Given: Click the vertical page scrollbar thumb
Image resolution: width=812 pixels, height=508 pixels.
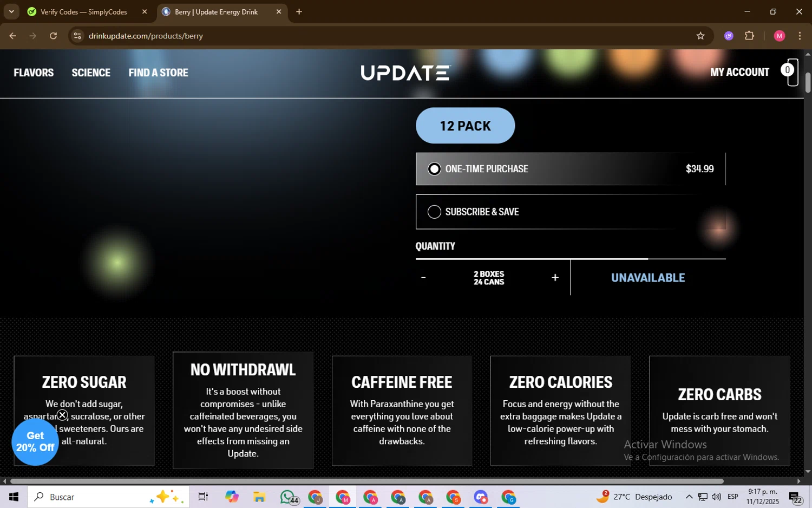Looking at the screenshot, I should coord(808,82).
